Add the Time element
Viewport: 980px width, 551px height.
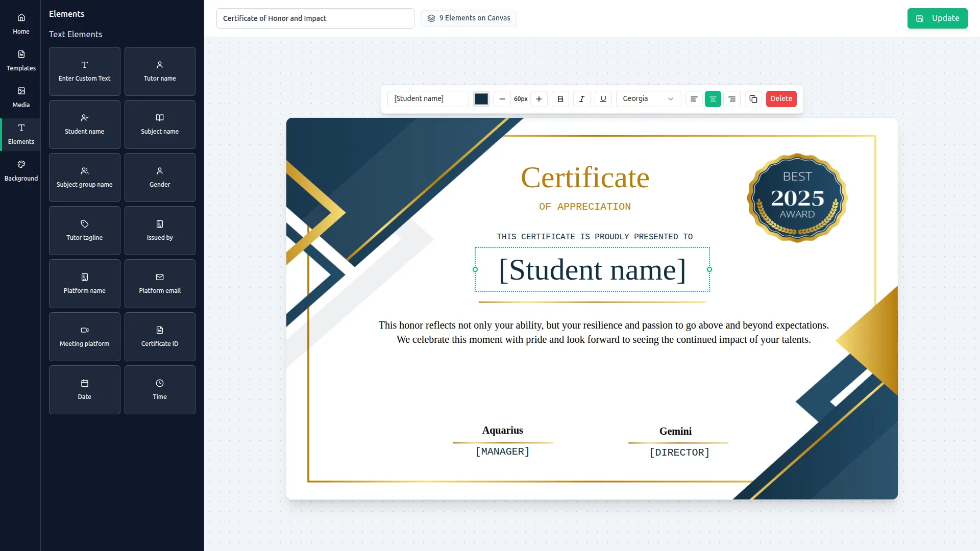pyautogui.click(x=160, y=390)
